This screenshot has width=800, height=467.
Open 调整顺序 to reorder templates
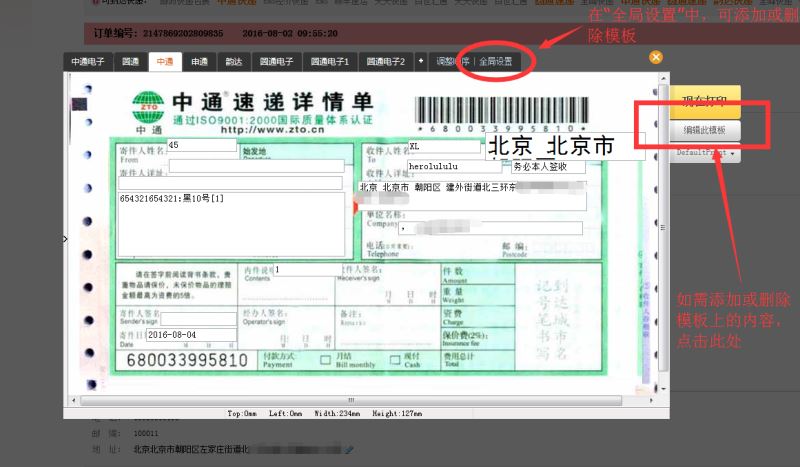[453, 61]
